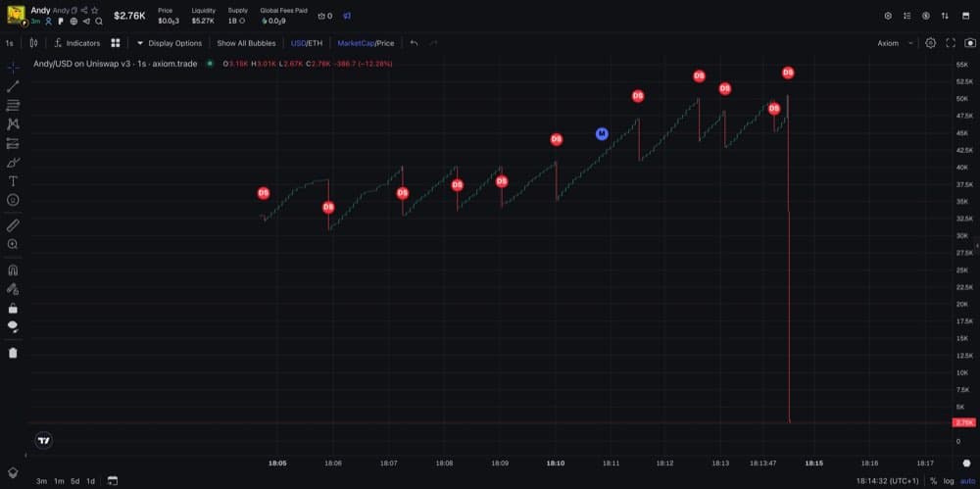
Task: Select the 1m range button
Action: tap(59, 481)
